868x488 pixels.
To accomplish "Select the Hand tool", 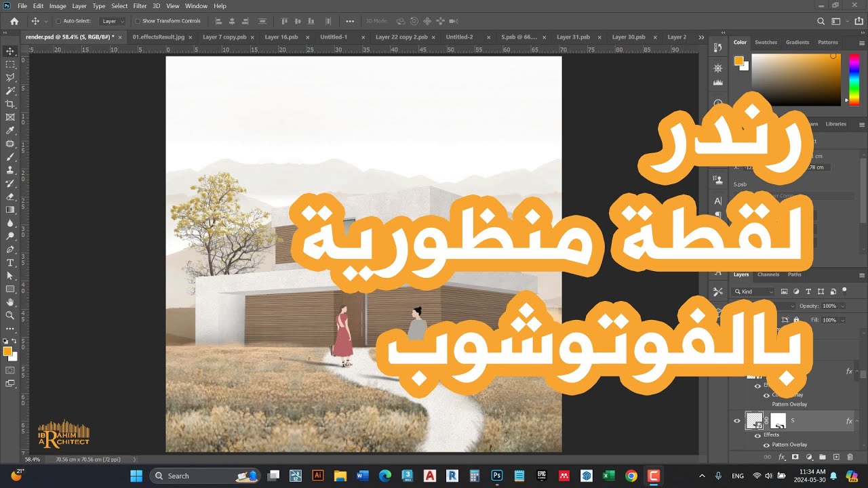I will coord(10,302).
